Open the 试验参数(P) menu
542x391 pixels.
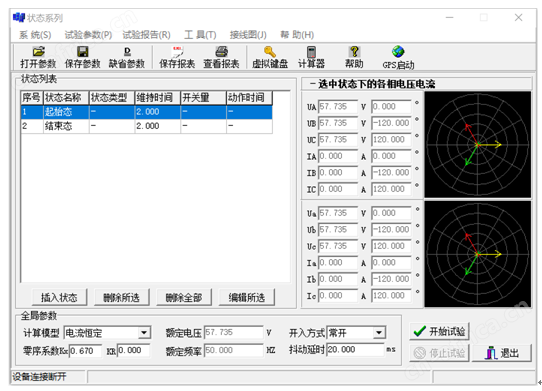point(88,35)
